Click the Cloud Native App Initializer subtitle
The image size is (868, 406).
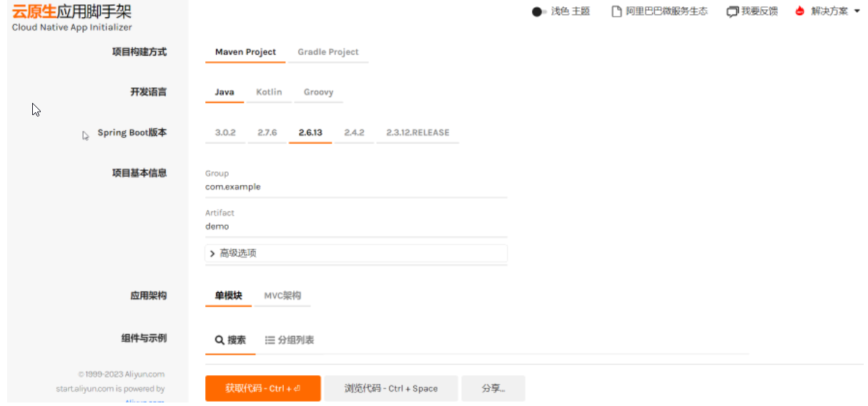pos(71,27)
